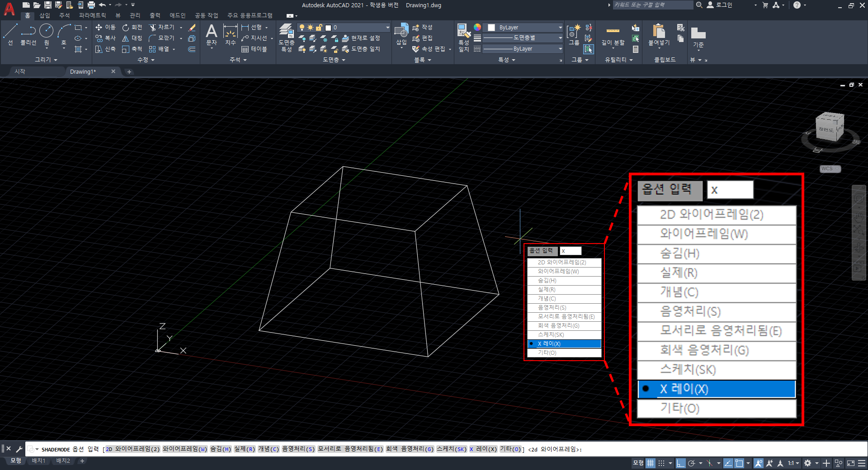Viewport: 868px width, 470px height.
Task: Choose the Hatch tool icon
Action: tap(78, 49)
